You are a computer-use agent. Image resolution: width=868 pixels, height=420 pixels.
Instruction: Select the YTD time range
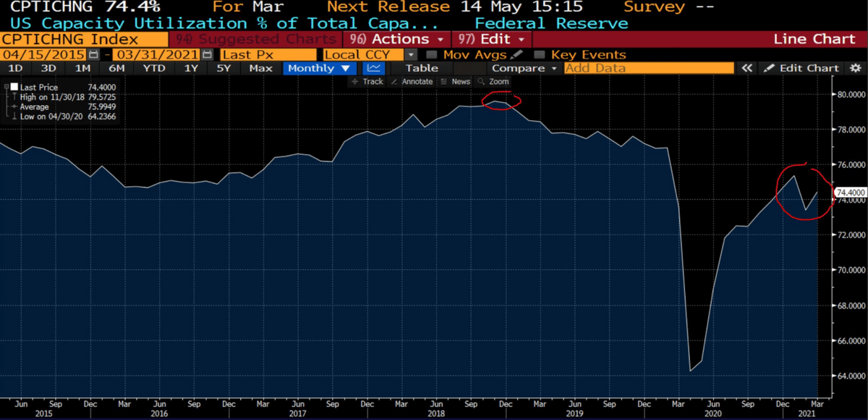click(154, 68)
